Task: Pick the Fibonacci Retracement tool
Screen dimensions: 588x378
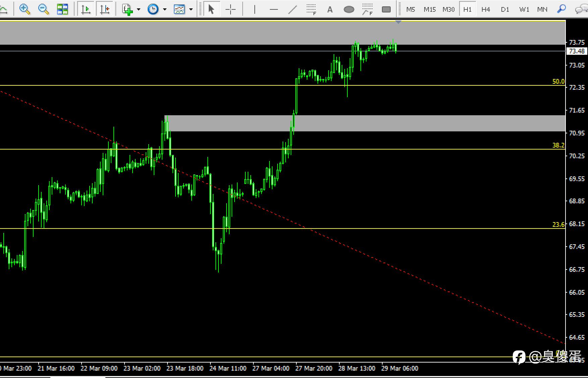Action: pos(311,9)
